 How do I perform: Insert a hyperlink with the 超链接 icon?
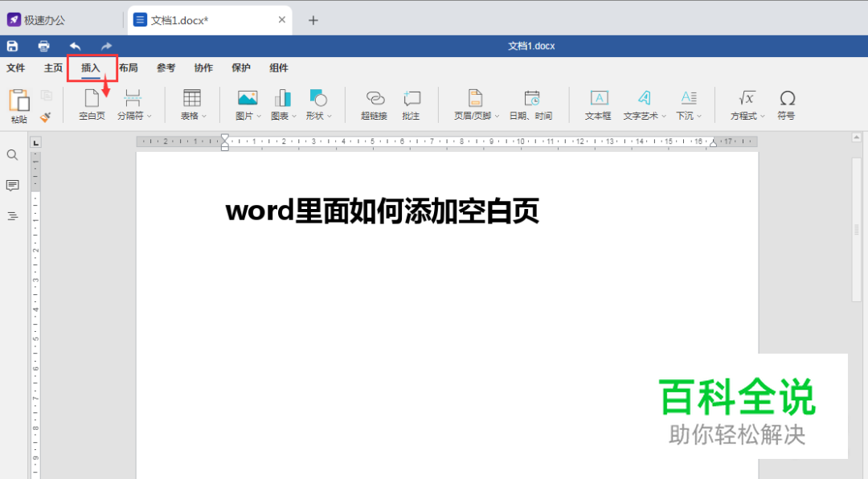tap(373, 104)
